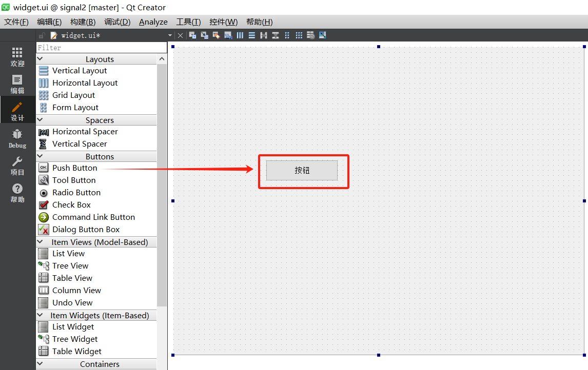Viewport: 588px width, 370px height.
Task: Apply Lay Out Vertically in Splitter
Action: [x=275, y=35]
